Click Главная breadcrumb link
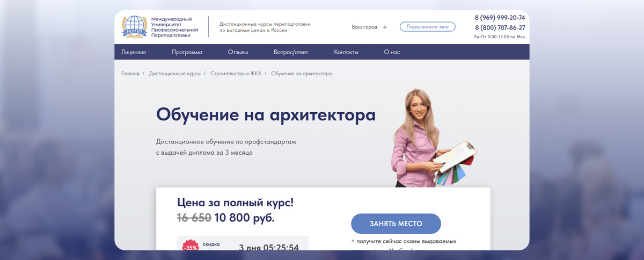The image size is (644, 260). coord(130,73)
